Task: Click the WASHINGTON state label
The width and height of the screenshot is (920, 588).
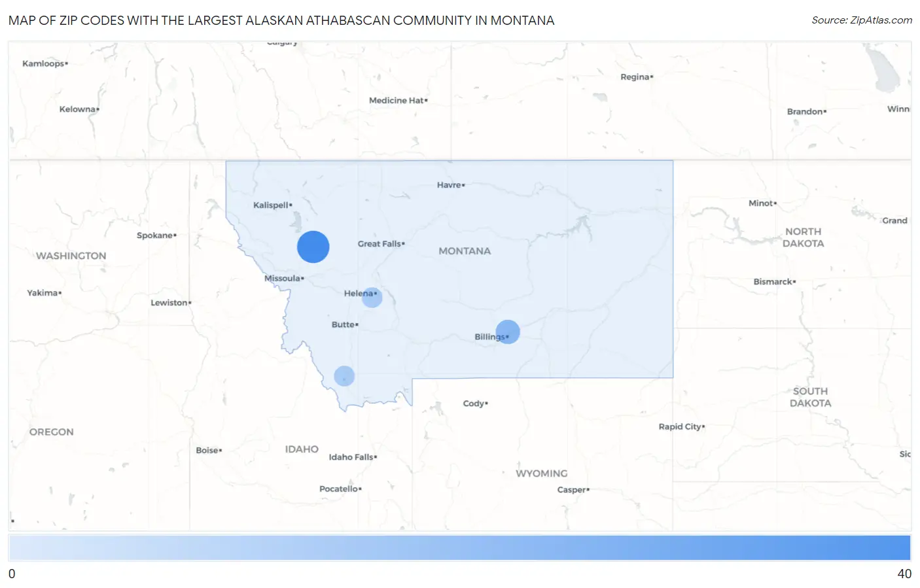Action: (71, 256)
